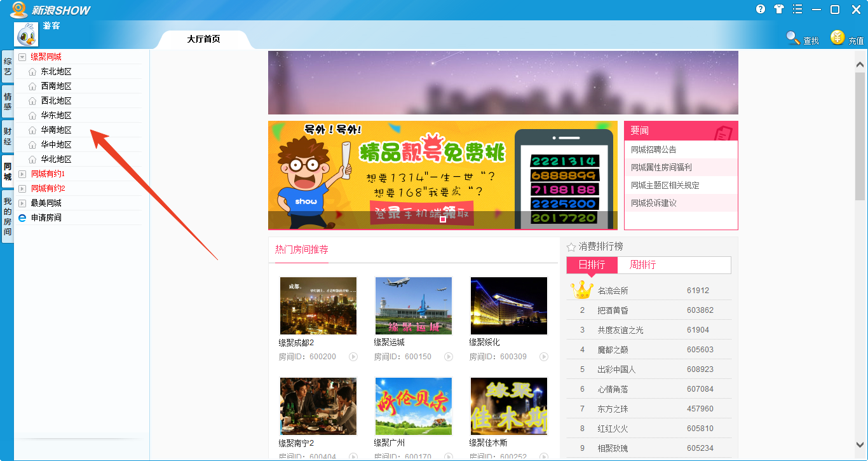The image size is (868, 461).
Task: Open the help question mark icon in titlebar
Action: (761, 9)
